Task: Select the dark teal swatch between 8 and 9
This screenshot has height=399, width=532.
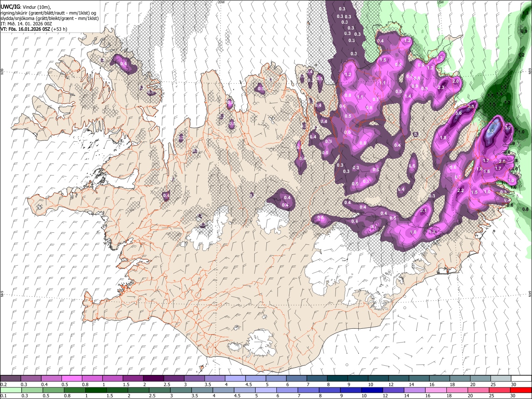Action: pos(337,379)
